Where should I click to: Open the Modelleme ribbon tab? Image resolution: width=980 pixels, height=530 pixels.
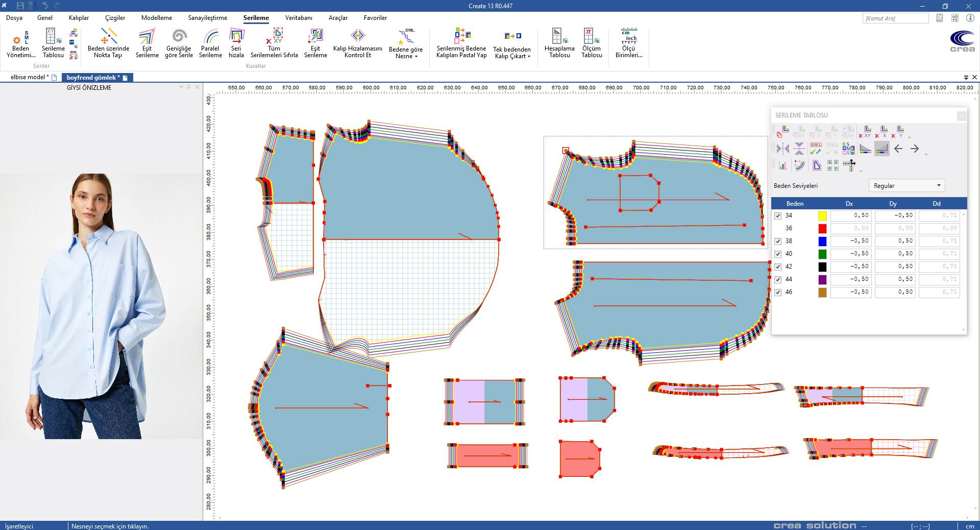point(157,18)
